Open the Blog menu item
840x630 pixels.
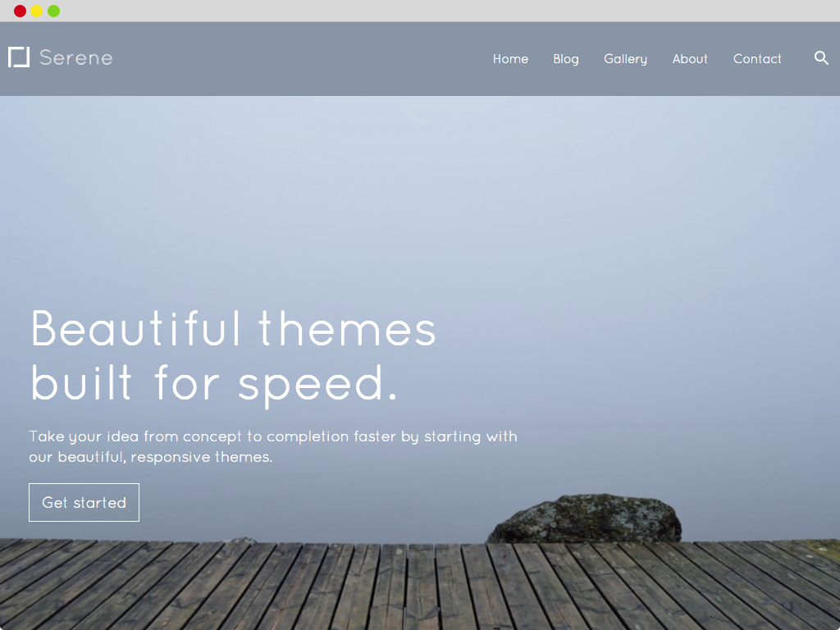(x=566, y=59)
